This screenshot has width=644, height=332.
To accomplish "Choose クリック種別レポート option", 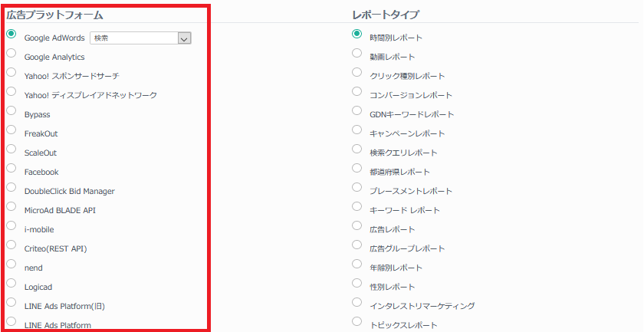I will [x=357, y=72].
